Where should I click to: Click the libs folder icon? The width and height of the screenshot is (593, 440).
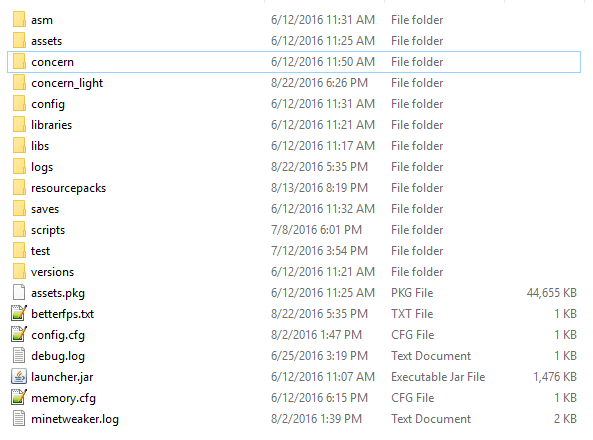click(19, 145)
